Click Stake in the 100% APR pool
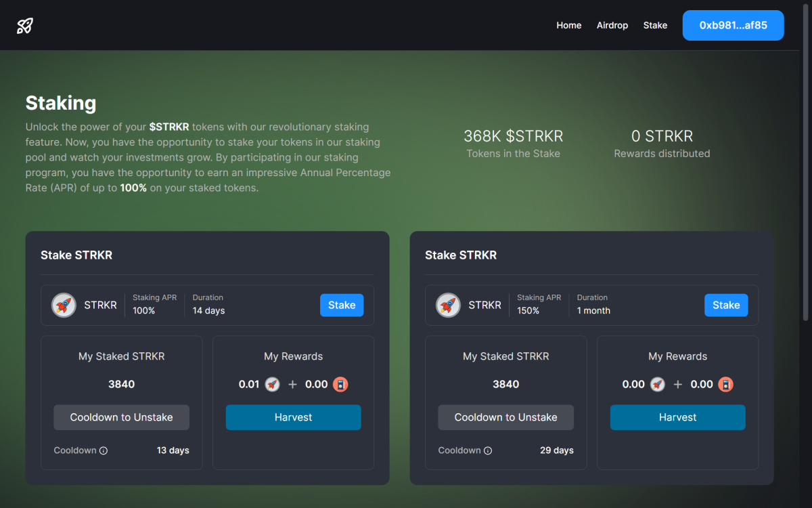 click(342, 305)
